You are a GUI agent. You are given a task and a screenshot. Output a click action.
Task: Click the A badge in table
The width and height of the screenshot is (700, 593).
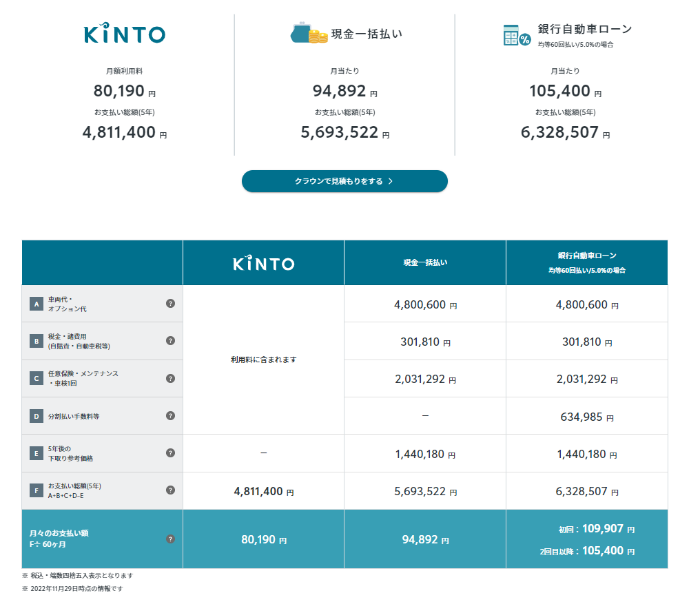(36, 304)
